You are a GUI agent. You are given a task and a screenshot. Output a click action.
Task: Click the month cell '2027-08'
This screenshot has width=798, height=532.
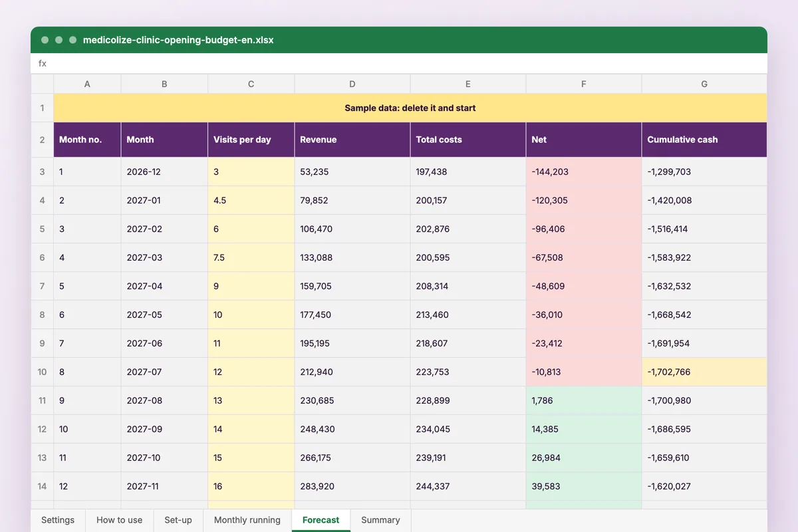[x=164, y=400]
